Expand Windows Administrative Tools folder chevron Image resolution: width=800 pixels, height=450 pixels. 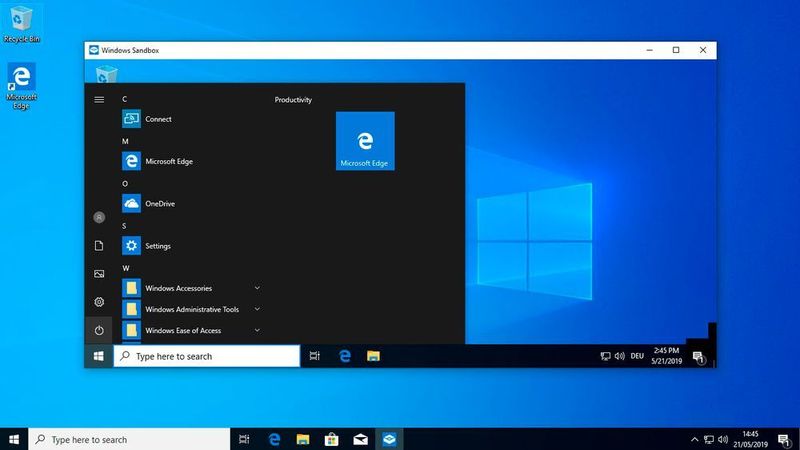257,309
